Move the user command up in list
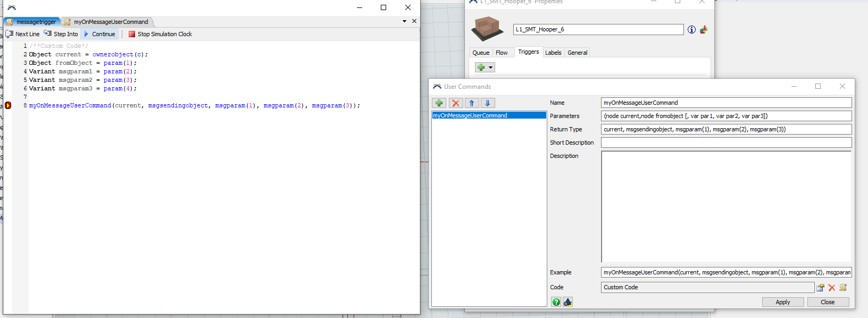The width and height of the screenshot is (868, 318). [472, 103]
